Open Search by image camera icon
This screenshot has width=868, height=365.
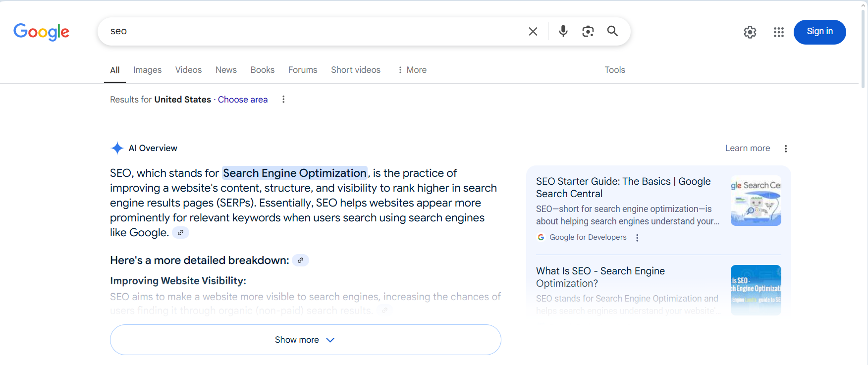click(588, 31)
